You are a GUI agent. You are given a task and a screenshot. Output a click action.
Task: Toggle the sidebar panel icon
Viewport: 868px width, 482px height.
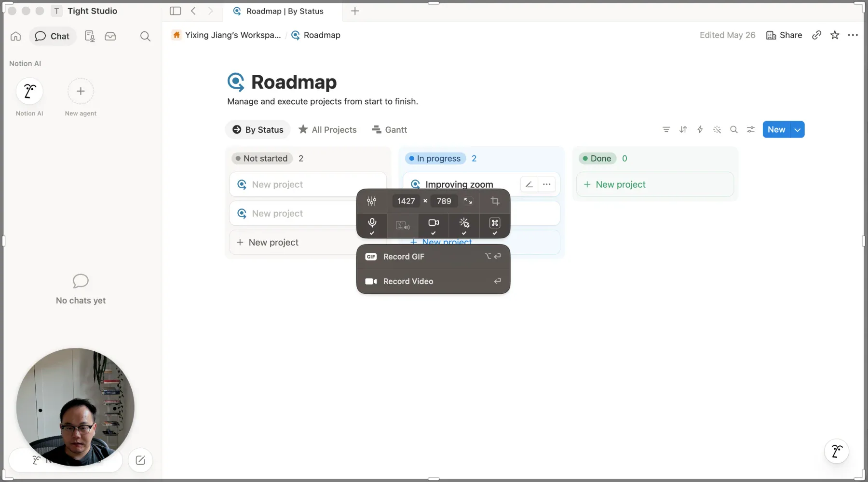(x=176, y=11)
